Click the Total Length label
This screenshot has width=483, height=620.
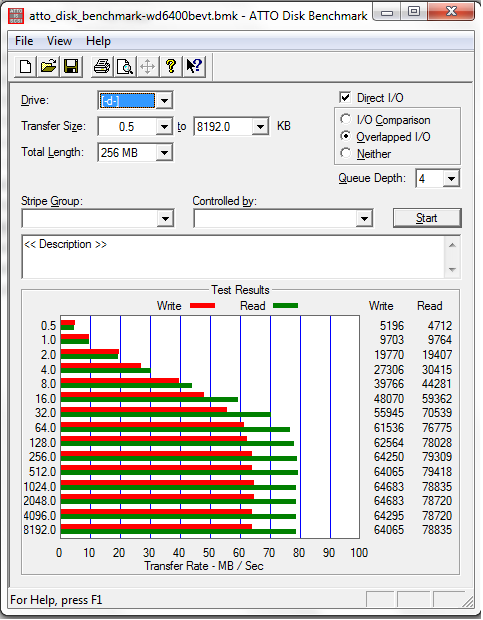pyautogui.click(x=53, y=152)
